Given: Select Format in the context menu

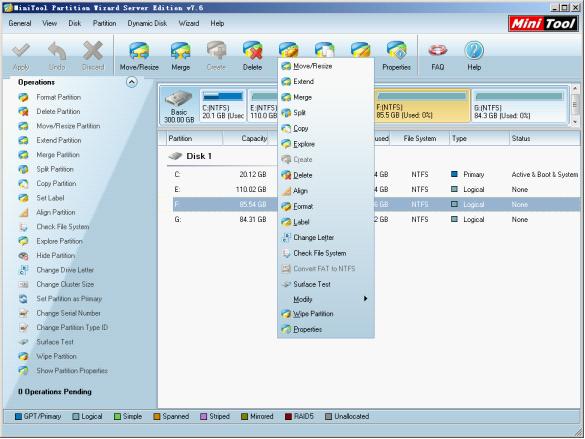Looking at the screenshot, I should tap(325, 206).
